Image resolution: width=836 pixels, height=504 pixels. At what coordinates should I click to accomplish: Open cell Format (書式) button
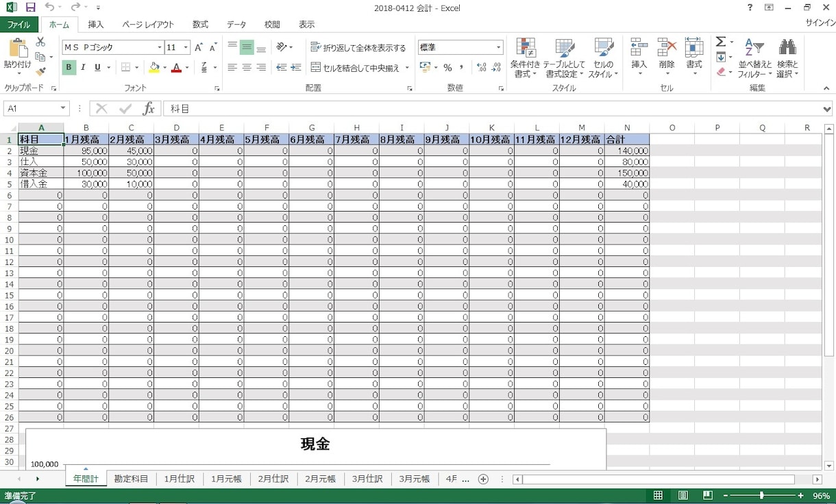(x=694, y=58)
